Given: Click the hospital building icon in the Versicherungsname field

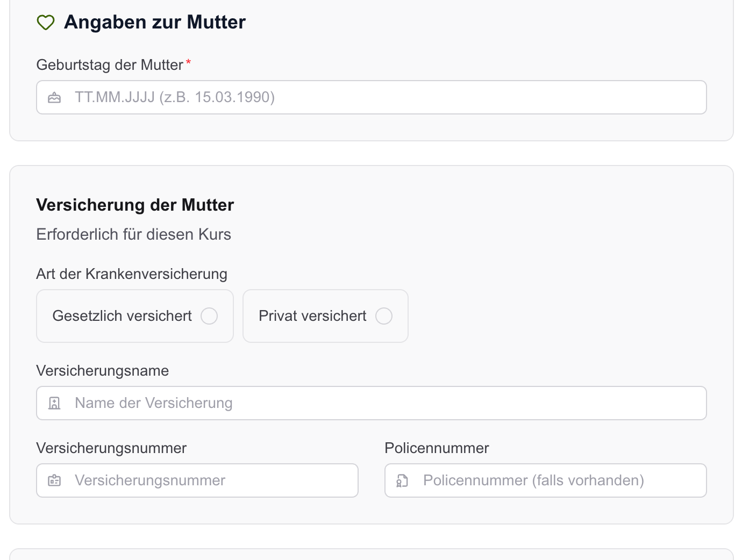Looking at the screenshot, I should tap(54, 403).
